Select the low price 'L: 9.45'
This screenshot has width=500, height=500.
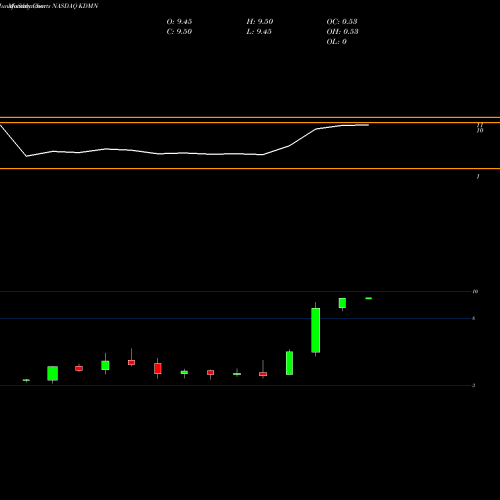pyautogui.click(x=259, y=32)
